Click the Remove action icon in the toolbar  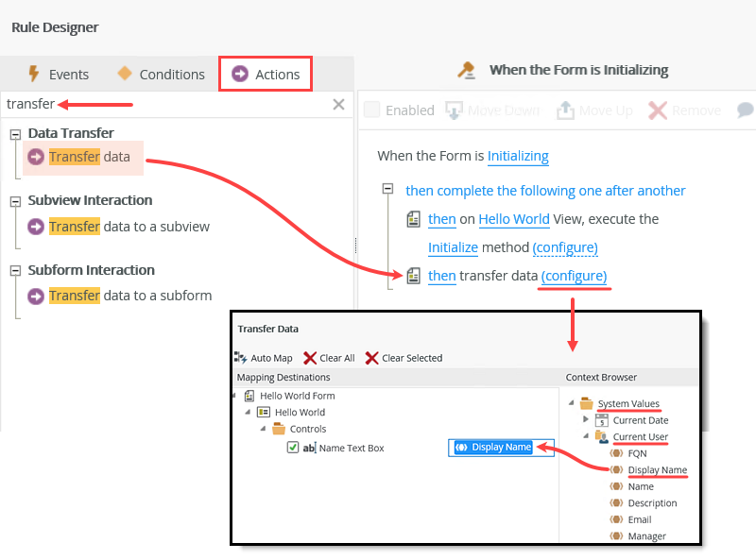pyautogui.click(x=659, y=110)
